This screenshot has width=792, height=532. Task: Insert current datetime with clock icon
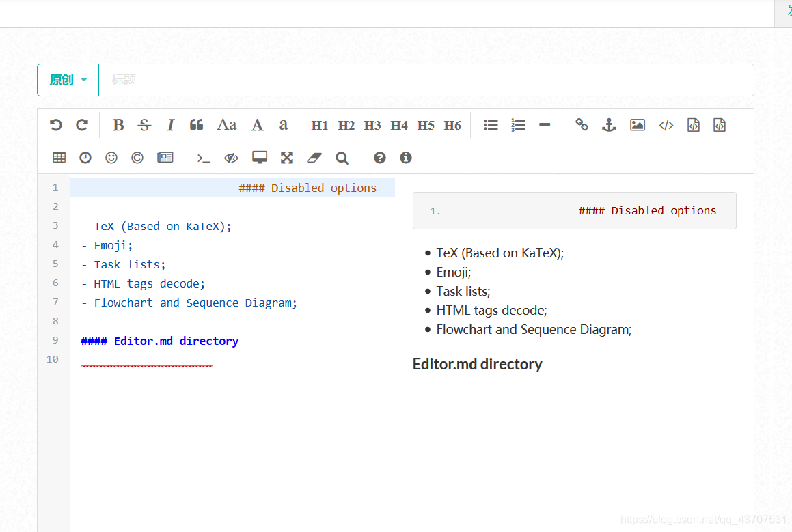click(x=85, y=158)
